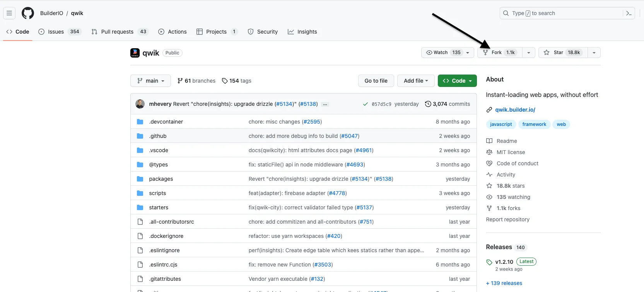
Task: Open the Insights tab
Action: pos(302,32)
